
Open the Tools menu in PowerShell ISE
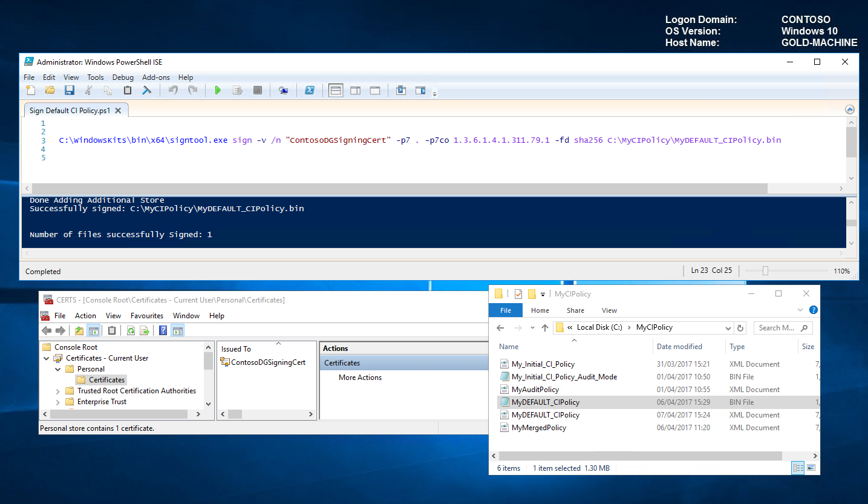coord(96,77)
